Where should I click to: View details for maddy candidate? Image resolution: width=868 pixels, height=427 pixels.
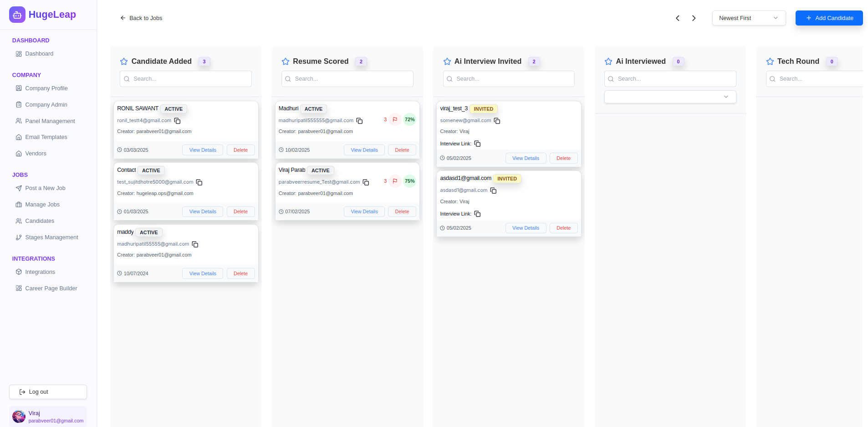pos(203,273)
